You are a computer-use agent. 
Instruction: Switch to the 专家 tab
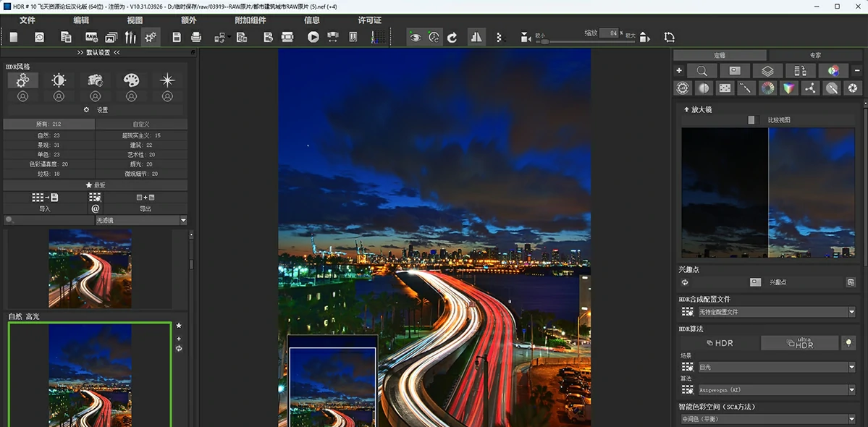coord(815,55)
